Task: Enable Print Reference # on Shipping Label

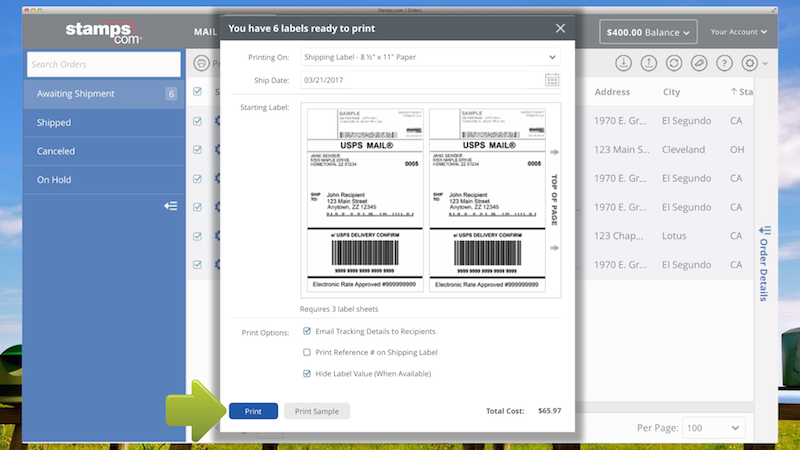Action: (307, 352)
